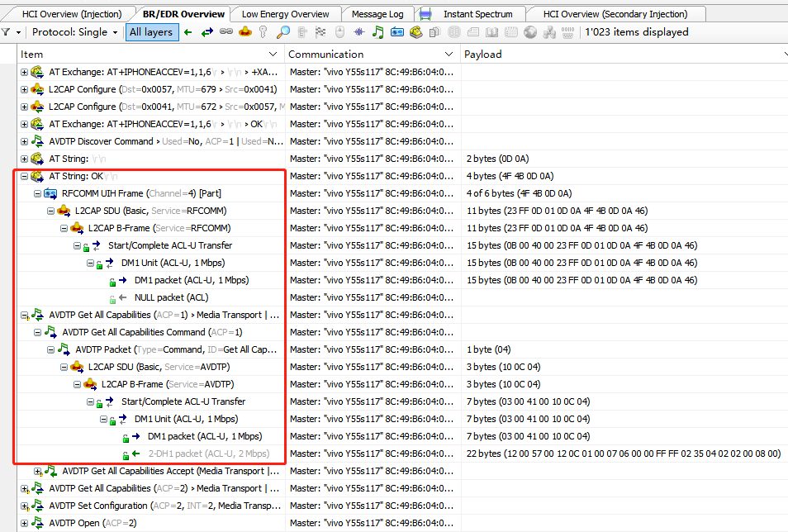The width and height of the screenshot is (788, 532).
Task: Click the blue waveform toolbar icon
Action: [358, 32]
